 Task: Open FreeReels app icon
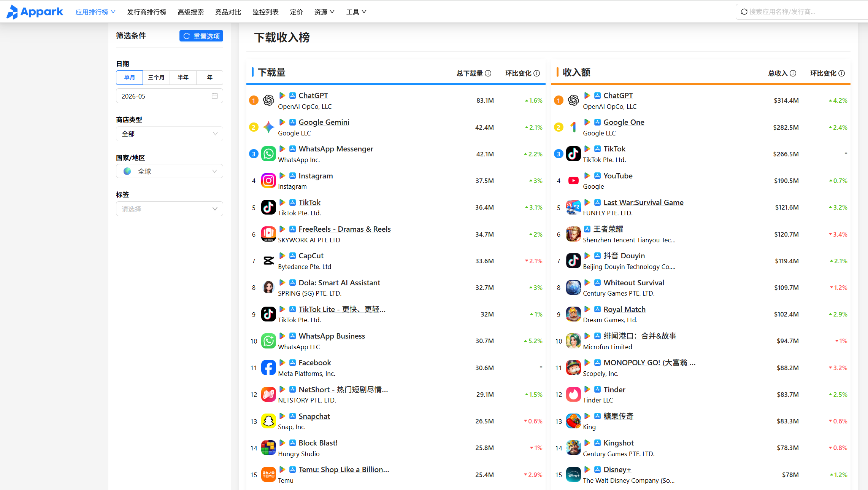point(268,234)
